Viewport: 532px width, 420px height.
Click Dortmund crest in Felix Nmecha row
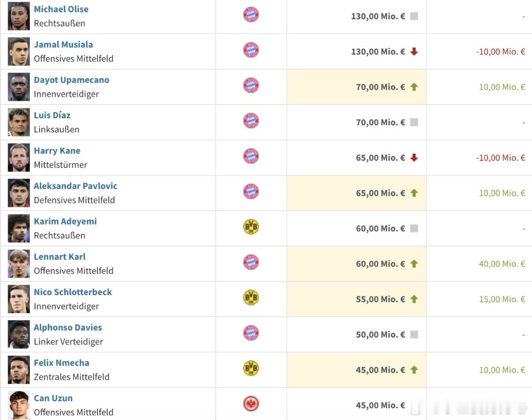pyautogui.click(x=251, y=368)
